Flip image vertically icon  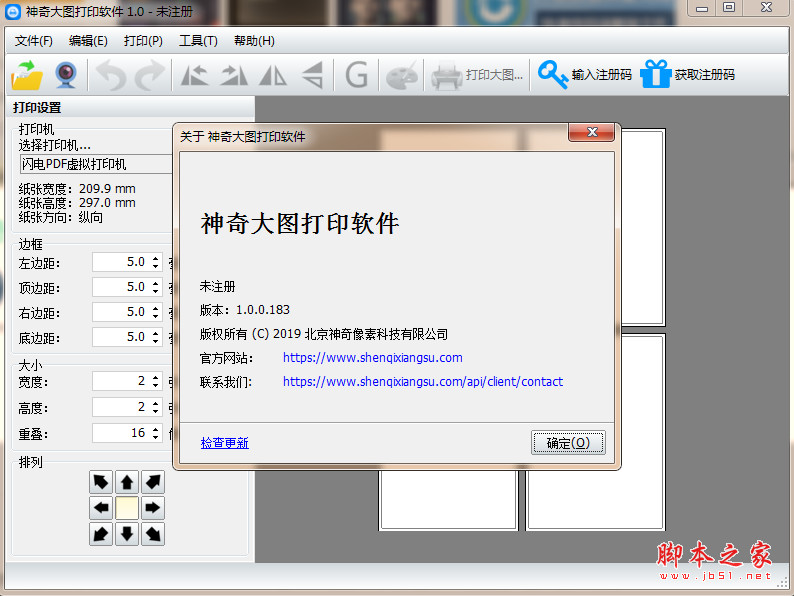312,75
